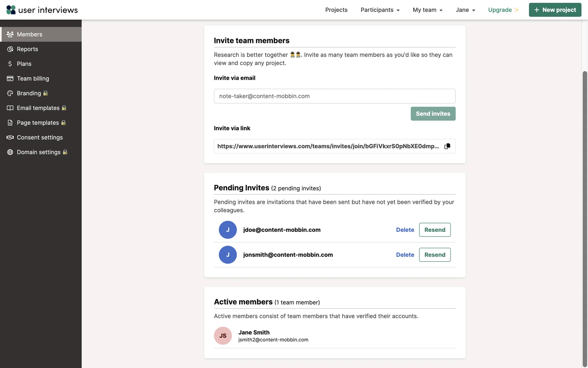Go to Projects in top navigation
Image resolution: width=588 pixels, height=368 pixels.
point(336,10)
